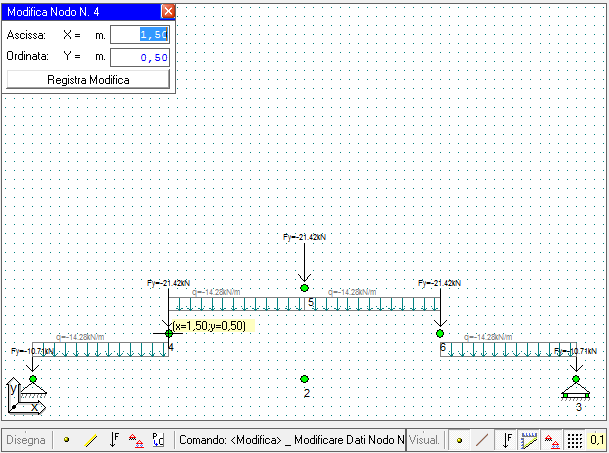The width and height of the screenshot is (609, 453).
Task: Click the Fy=-21.42kN label above node 4
Action: [168, 283]
